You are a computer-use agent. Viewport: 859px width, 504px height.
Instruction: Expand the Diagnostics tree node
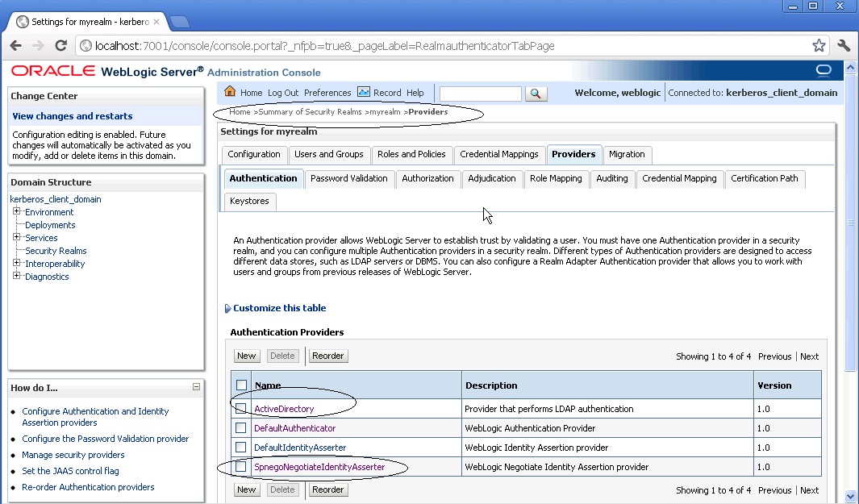tap(16, 276)
